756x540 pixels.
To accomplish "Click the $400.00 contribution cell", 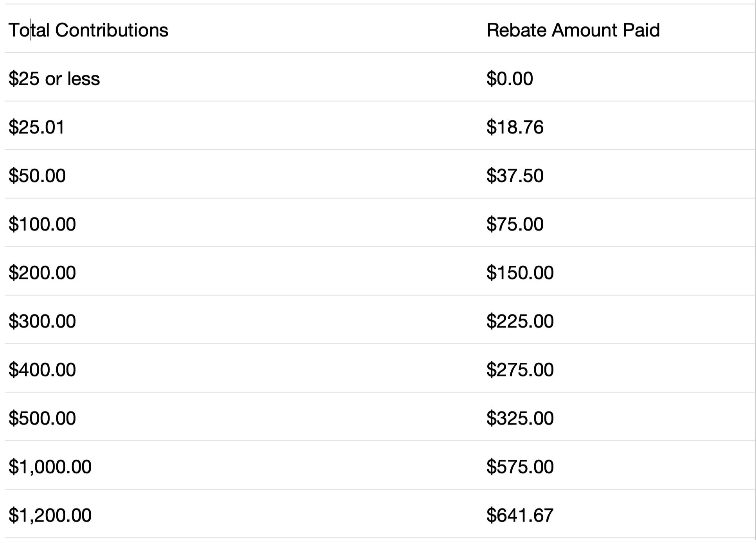I will point(42,370).
